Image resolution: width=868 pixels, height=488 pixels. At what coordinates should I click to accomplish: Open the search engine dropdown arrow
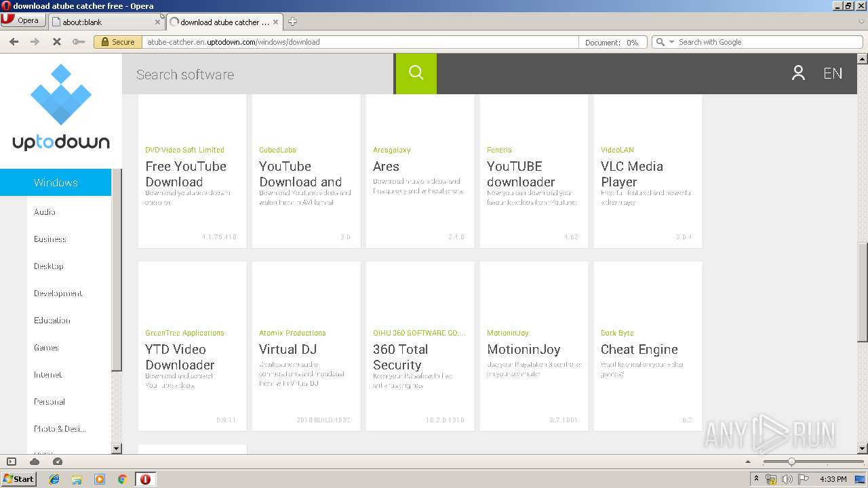pyautogui.click(x=672, y=42)
